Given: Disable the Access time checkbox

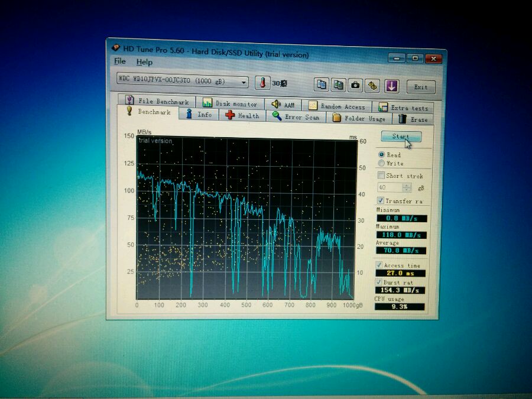Looking at the screenshot, I should 379,265.
